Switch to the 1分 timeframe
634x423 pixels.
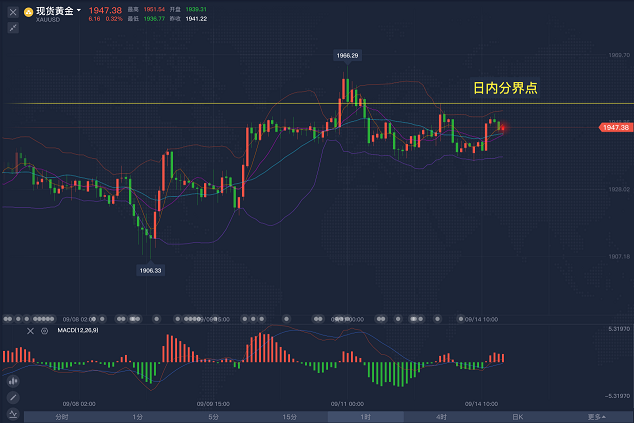pos(137,416)
